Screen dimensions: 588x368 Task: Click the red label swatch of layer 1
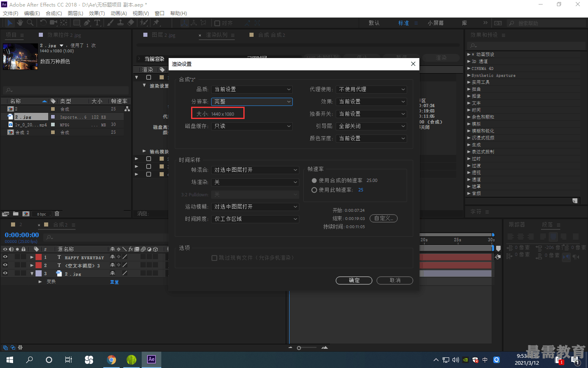38,257
